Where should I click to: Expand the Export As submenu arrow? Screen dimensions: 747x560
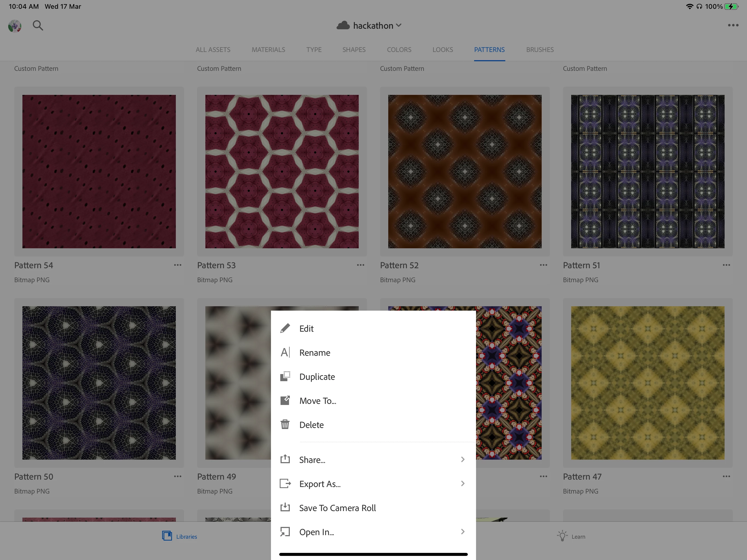[463, 484]
